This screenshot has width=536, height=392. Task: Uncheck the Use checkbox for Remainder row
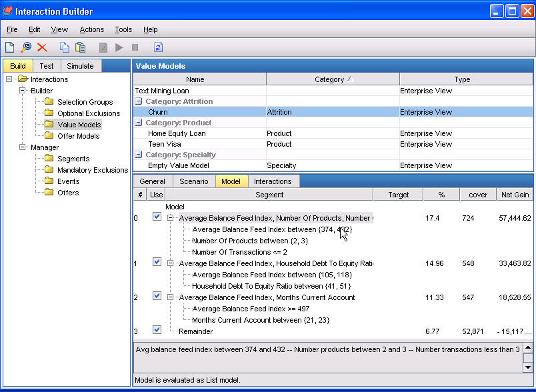[x=157, y=330]
